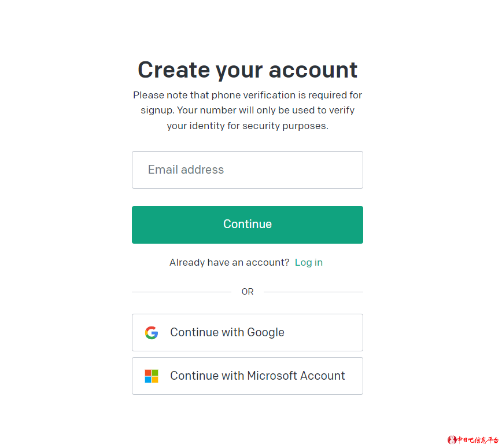Click the "Your number will only be used" line
The height and width of the screenshot is (448, 502).
(248, 110)
